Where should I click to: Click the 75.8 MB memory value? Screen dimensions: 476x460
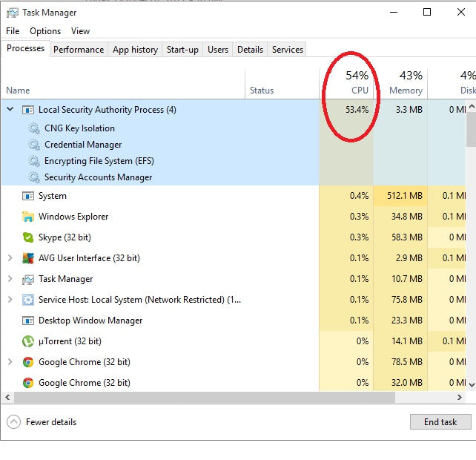point(407,300)
